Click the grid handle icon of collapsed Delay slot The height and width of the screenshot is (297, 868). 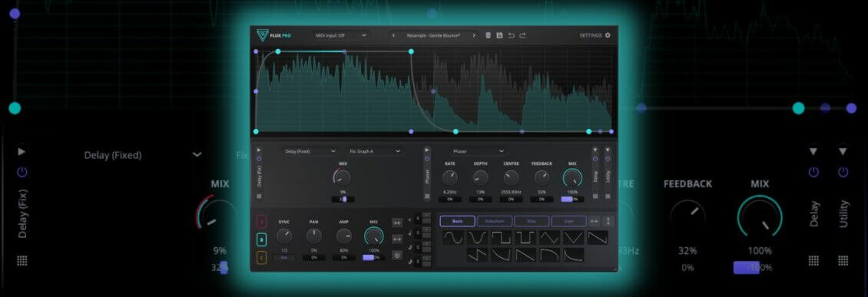tap(595, 196)
